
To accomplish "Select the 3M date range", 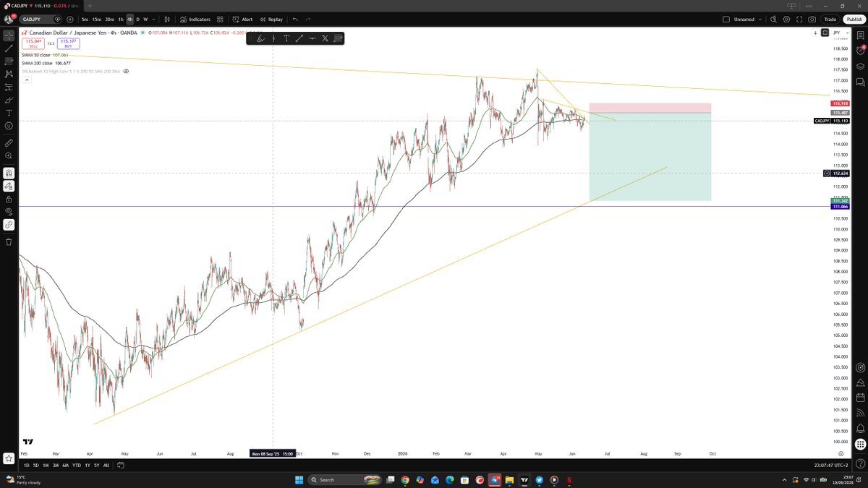I will coord(56,466).
